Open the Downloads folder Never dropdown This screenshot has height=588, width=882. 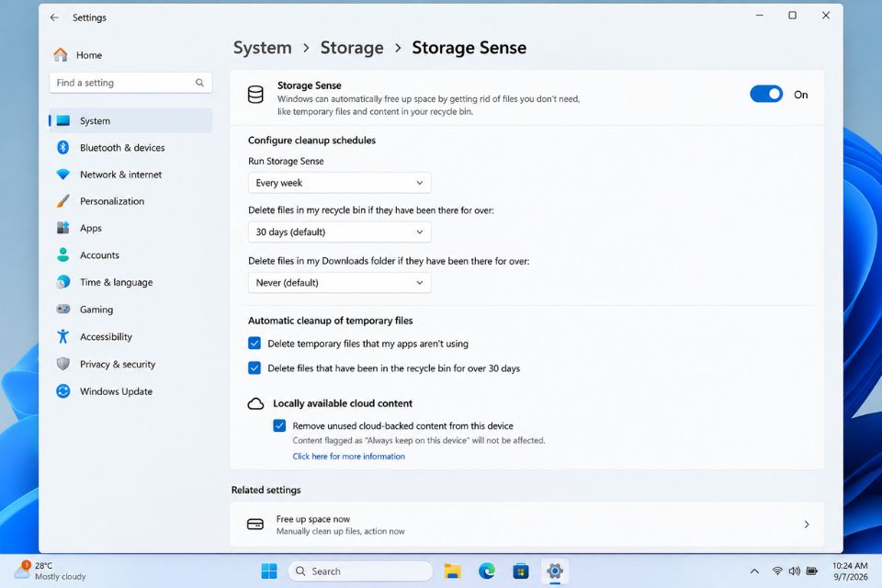pos(339,282)
